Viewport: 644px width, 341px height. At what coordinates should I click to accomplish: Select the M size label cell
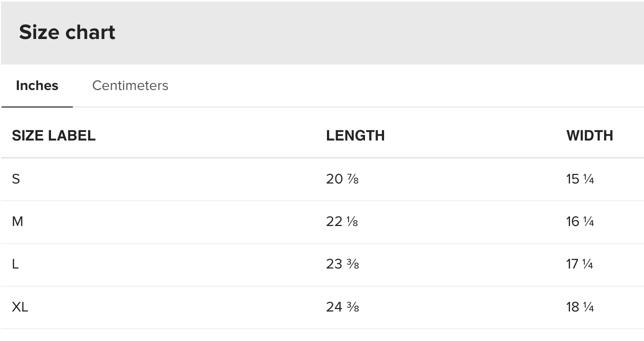click(17, 221)
